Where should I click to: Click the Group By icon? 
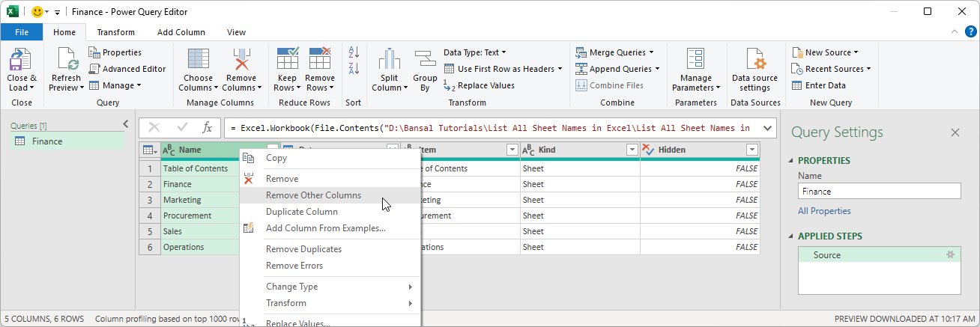425,58
